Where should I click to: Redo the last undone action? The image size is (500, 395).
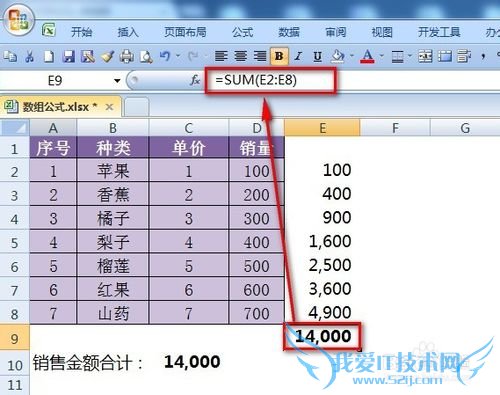pyautogui.click(x=193, y=56)
